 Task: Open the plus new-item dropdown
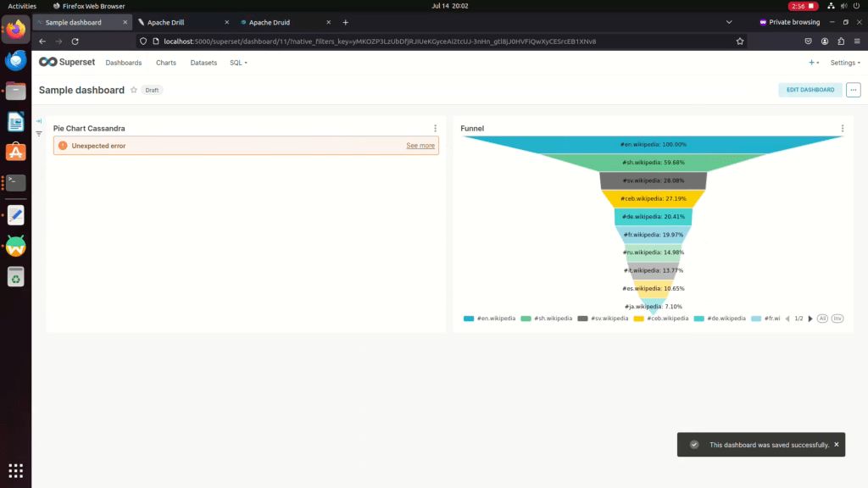[813, 63]
